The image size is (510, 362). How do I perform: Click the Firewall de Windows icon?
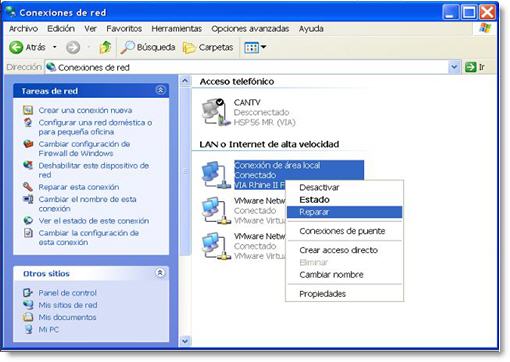coord(28,144)
